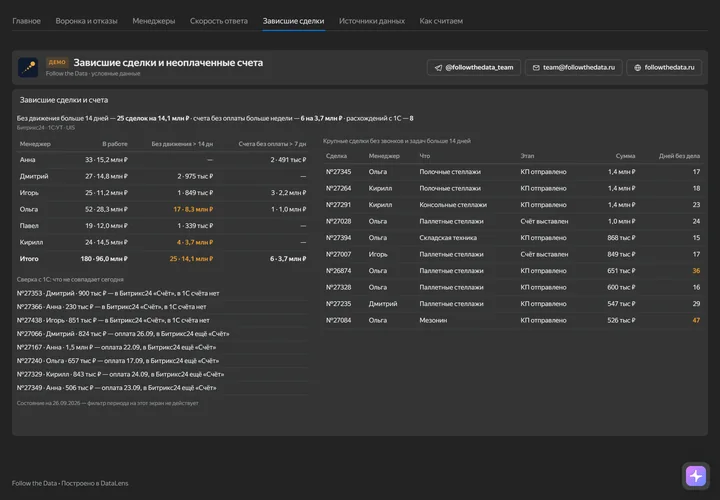This screenshot has height=500, width=720.
Task: Open the @followthedata_team Telegram link
Action: (x=473, y=67)
